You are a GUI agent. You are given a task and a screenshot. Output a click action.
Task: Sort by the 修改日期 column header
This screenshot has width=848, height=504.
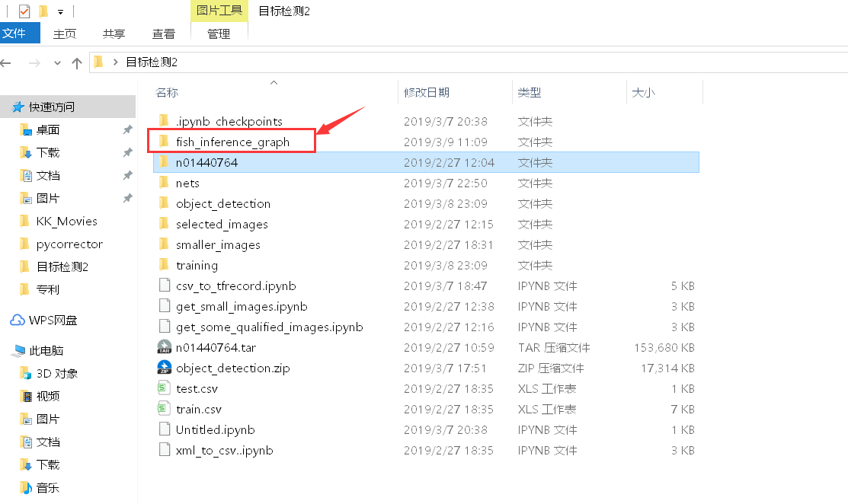click(427, 92)
